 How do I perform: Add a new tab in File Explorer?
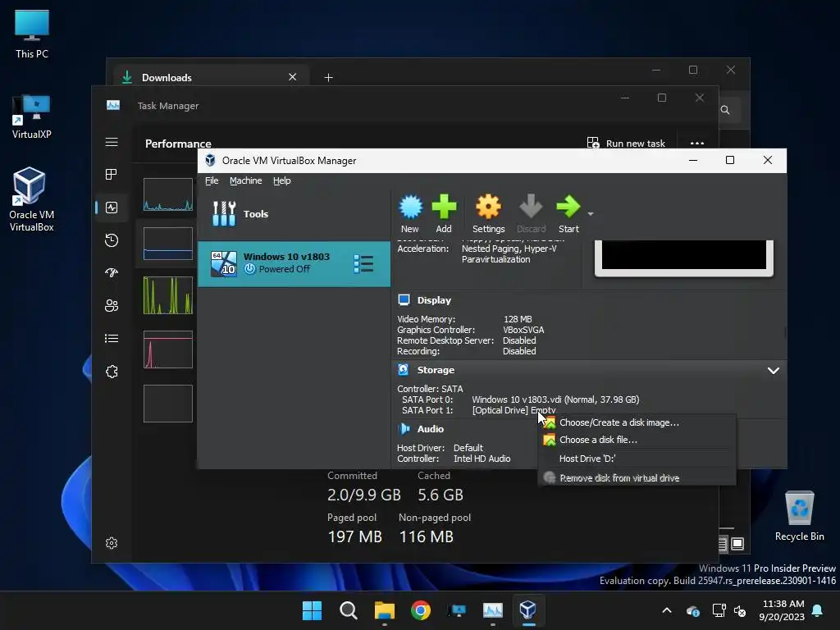pos(328,78)
